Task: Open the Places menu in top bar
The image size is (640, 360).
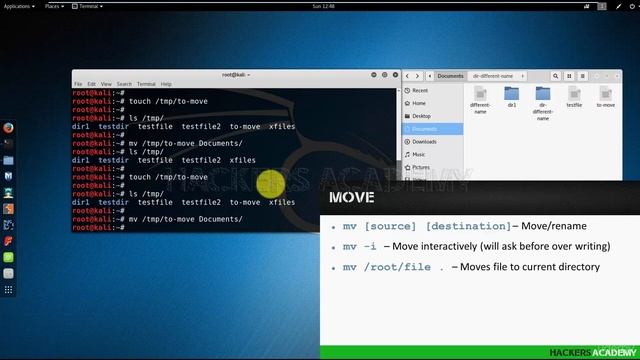Action: (x=54, y=6)
